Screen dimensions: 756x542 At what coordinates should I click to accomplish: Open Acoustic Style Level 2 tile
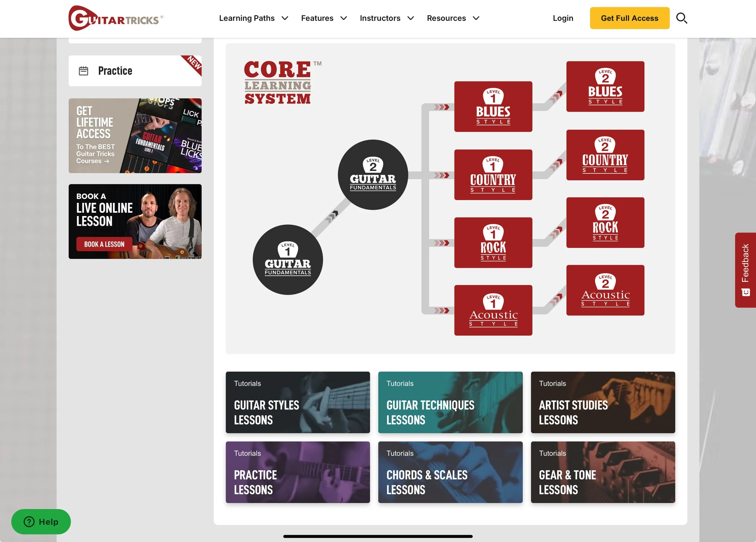pyautogui.click(x=605, y=290)
